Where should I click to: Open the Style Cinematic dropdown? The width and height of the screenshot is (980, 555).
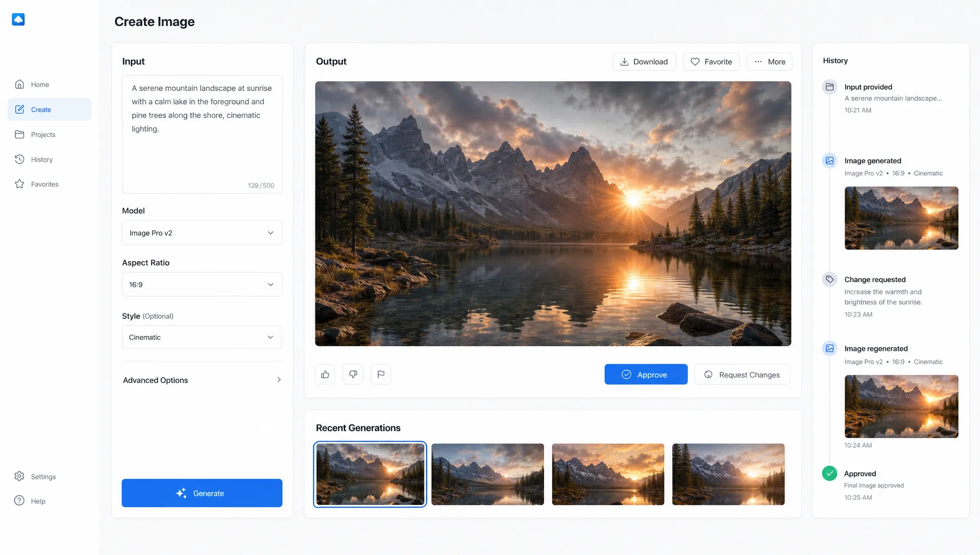(x=202, y=337)
